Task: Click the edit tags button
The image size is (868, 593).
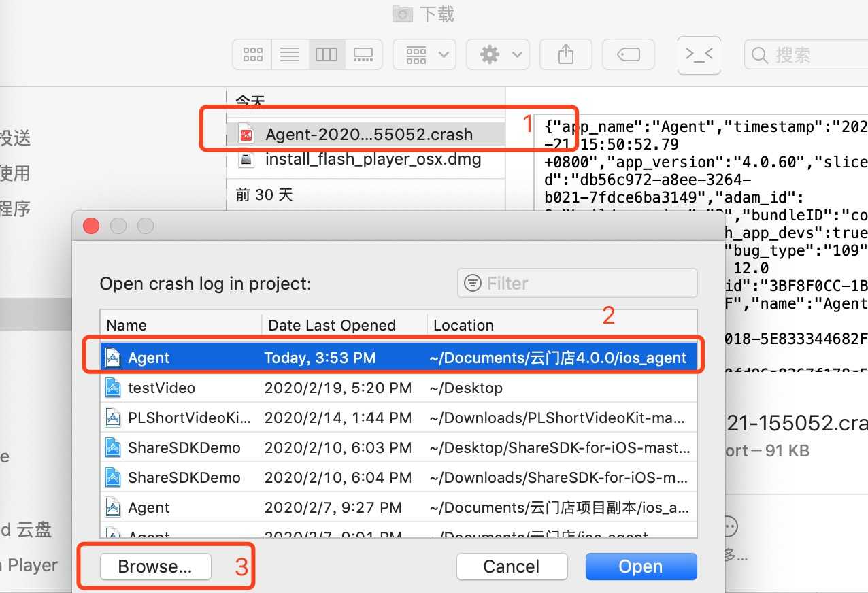Action: point(629,54)
